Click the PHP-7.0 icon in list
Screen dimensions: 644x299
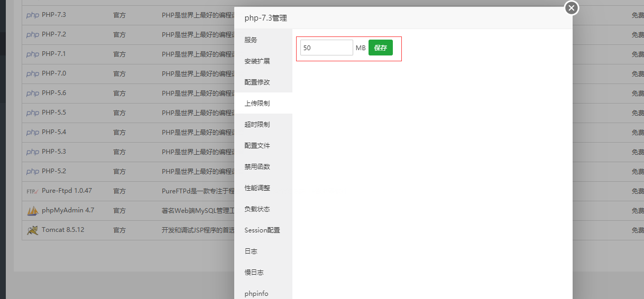33,73
